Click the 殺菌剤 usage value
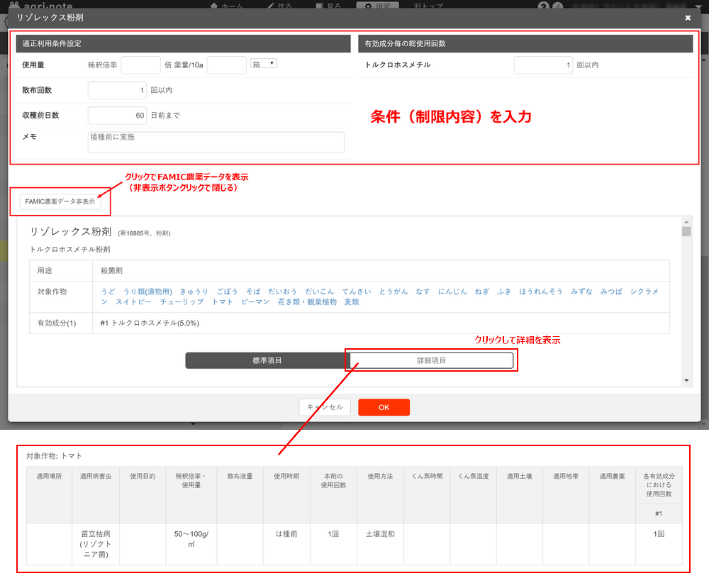Viewport: 709px width, 588px height. 111,270
